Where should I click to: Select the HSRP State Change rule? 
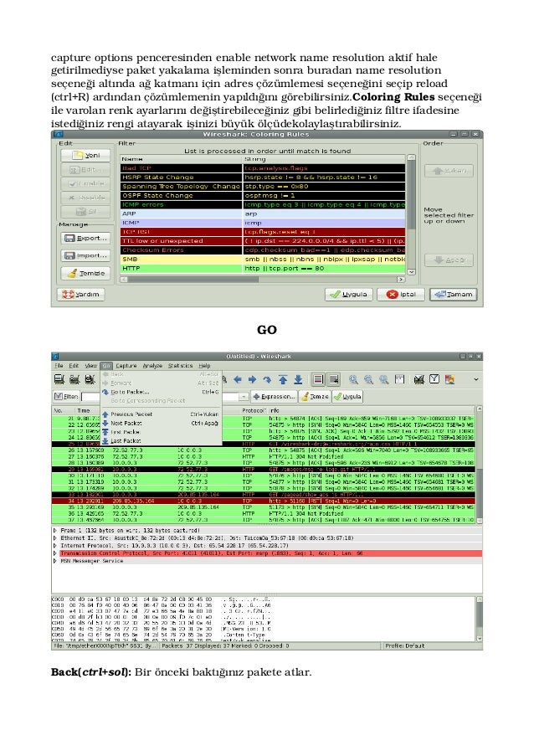click(x=263, y=177)
